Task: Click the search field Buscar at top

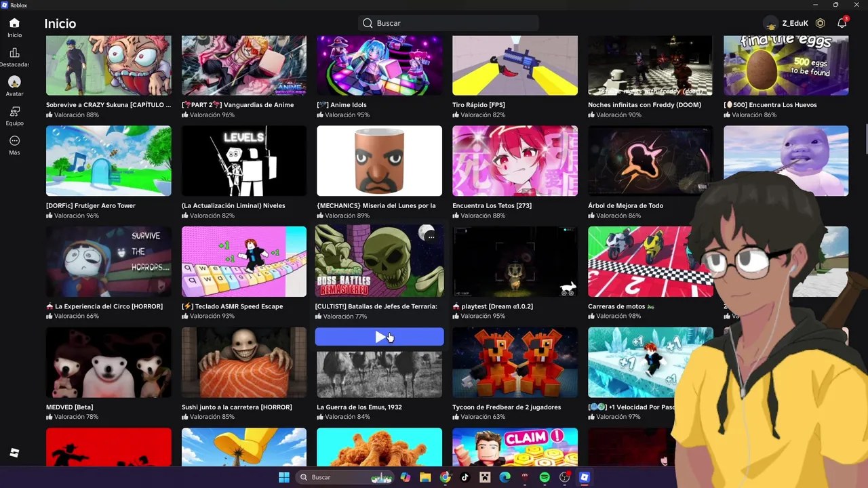Action: (448, 23)
